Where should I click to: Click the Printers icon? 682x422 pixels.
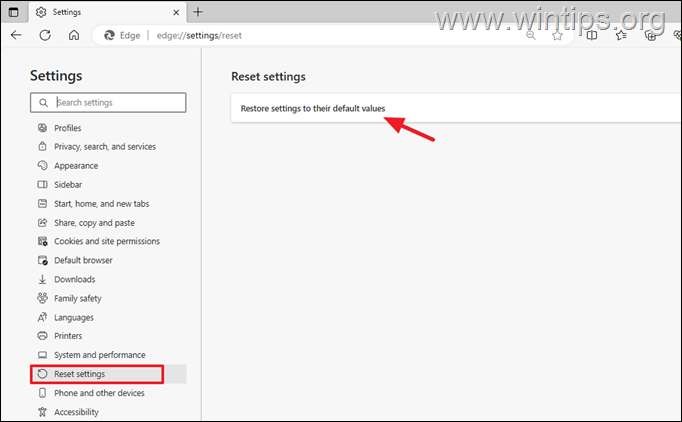(42, 336)
